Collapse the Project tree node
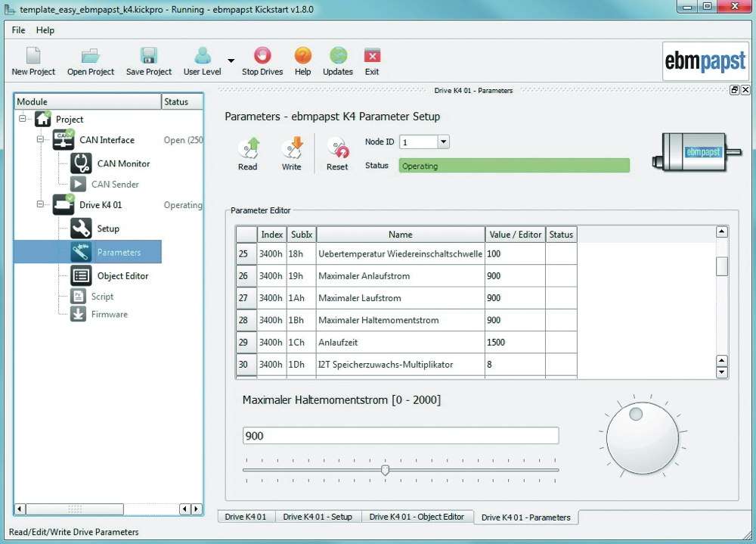 (x=22, y=118)
